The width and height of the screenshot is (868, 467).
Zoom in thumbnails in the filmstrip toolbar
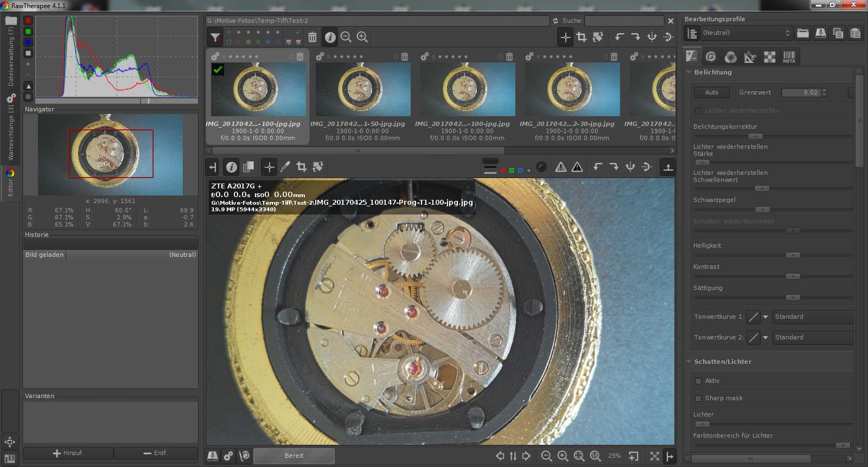pos(362,37)
